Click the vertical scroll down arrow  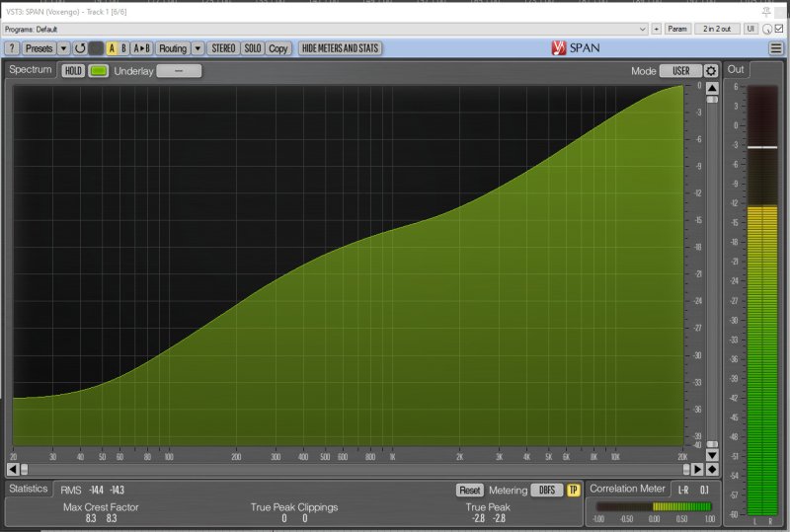712,455
